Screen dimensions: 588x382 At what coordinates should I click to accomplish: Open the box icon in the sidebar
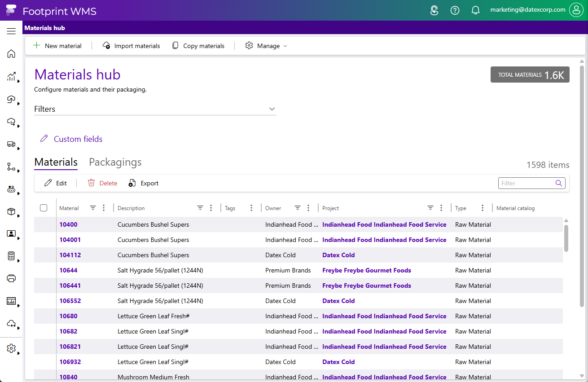(x=11, y=211)
